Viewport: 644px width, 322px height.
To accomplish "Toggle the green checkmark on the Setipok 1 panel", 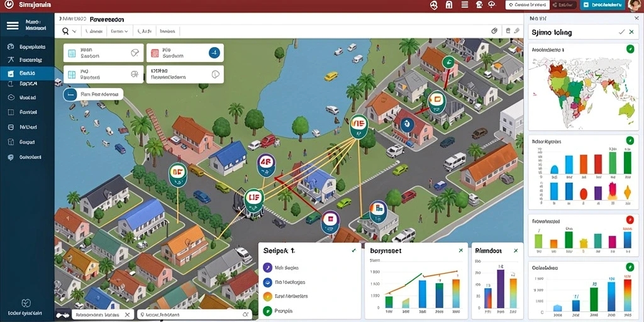I will pos(353,250).
